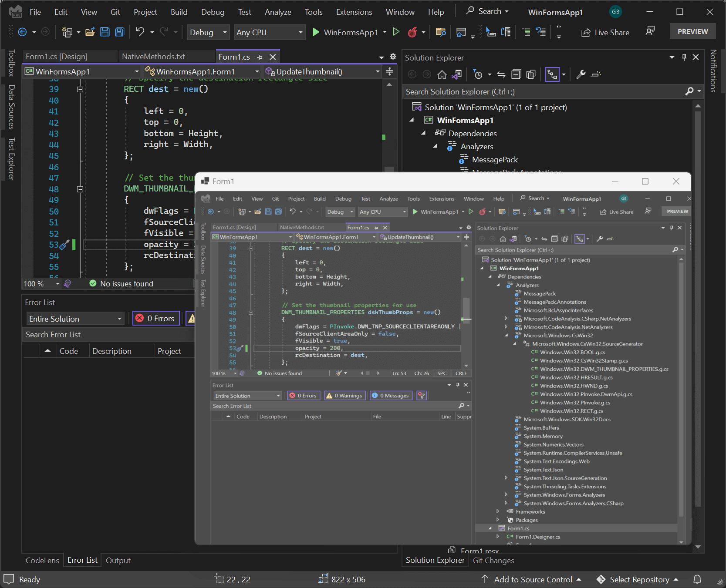Click the Open File folder icon

pyautogui.click(x=90, y=32)
